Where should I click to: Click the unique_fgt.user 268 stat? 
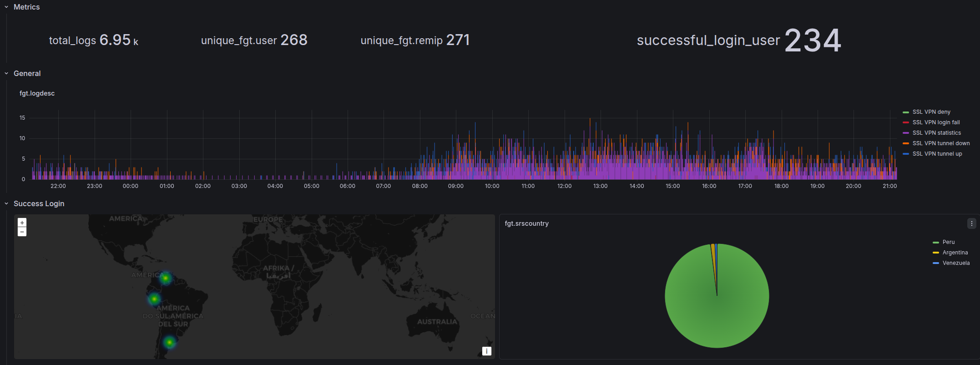(x=254, y=40)
